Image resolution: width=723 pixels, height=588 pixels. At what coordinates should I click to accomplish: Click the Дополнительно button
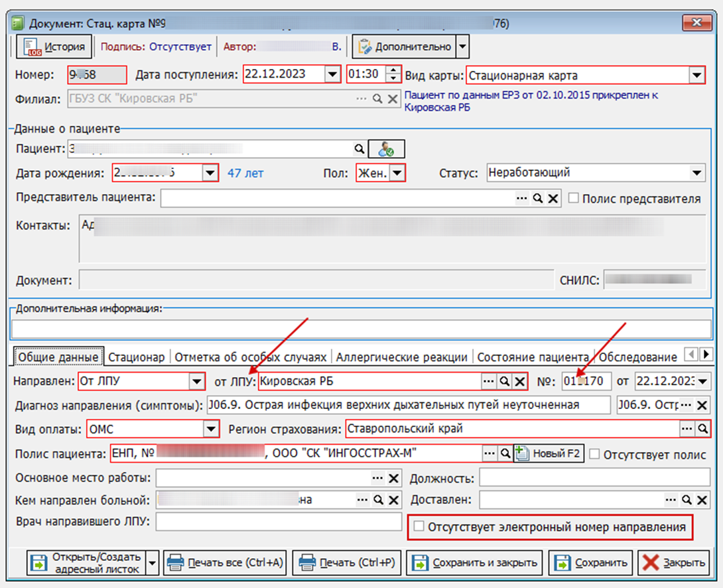coord(405,46)
